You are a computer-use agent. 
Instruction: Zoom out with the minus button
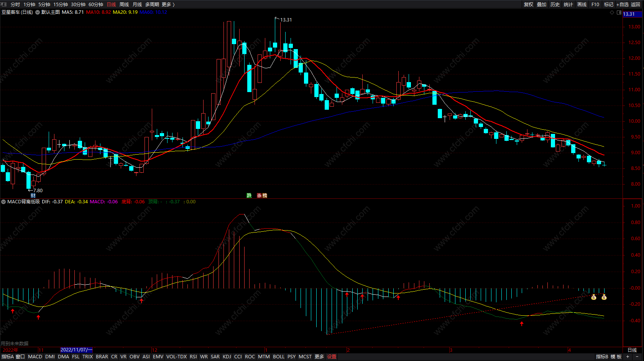click(x=637, y=357)
